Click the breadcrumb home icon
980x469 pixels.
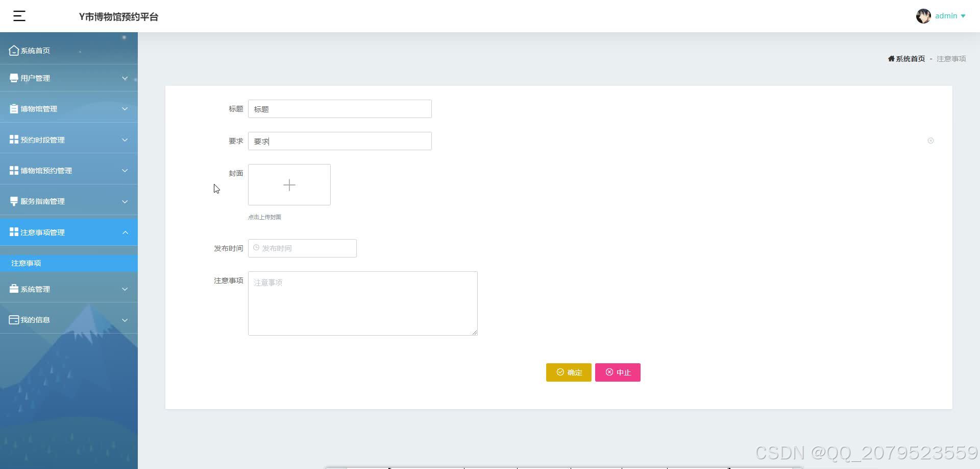point(891,59)
